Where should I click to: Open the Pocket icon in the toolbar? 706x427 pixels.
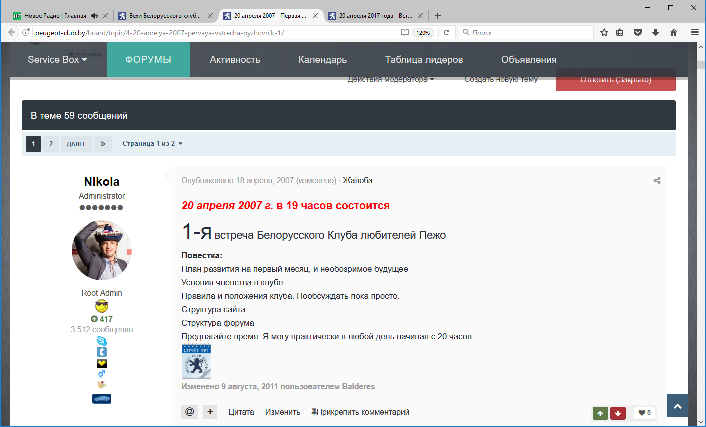coord(638,32)
